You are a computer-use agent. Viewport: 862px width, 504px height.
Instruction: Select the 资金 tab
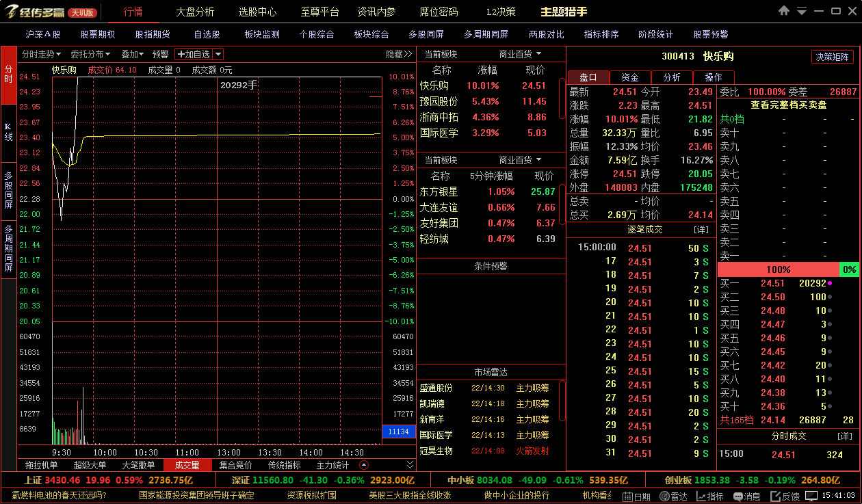coord(630,77)
